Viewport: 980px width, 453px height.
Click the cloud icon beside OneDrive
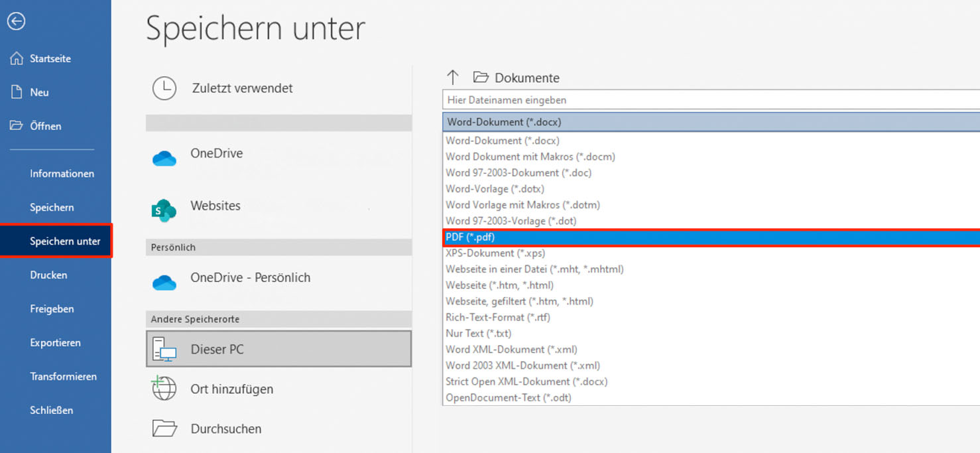click(164, 159)
